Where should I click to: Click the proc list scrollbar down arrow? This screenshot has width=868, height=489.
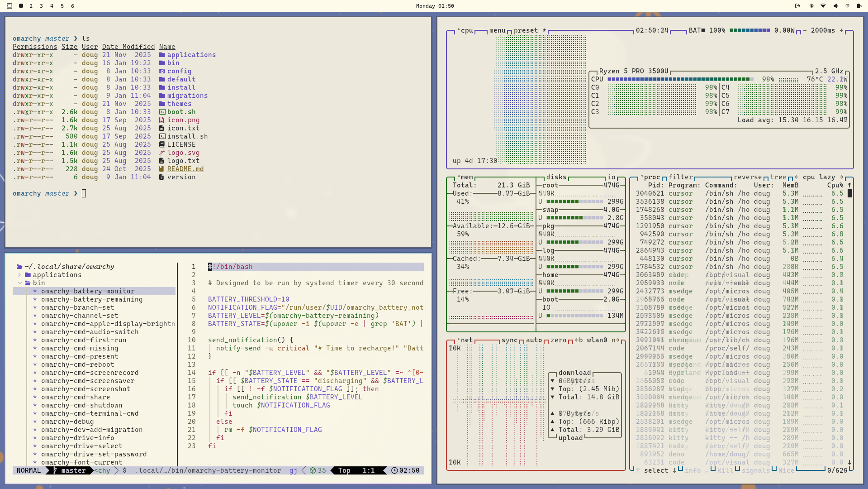pos(849,462)
